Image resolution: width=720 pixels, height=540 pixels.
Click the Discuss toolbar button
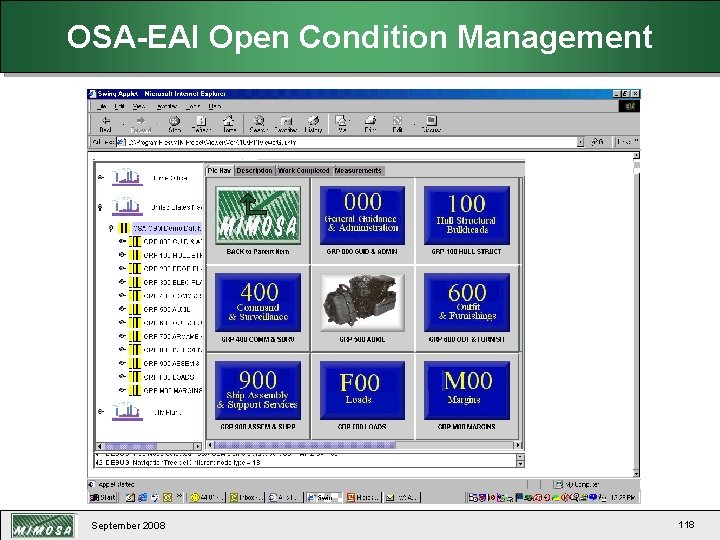pos(431,124)
